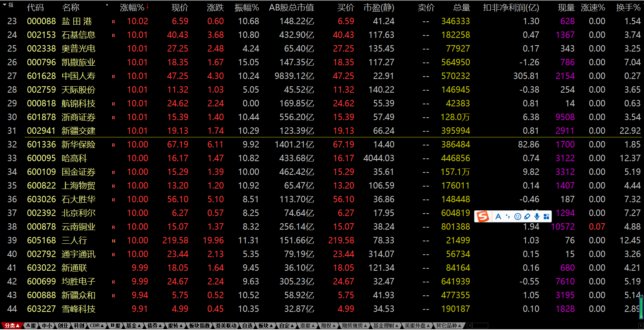Viewport: 644px width, 330px height.
Task: Toggle Sogou punctuation mode icon
Action: point(508,216)
